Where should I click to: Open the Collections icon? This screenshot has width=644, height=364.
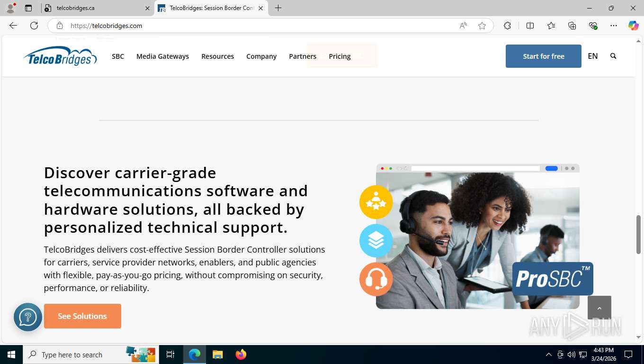[x=572, y=26]
